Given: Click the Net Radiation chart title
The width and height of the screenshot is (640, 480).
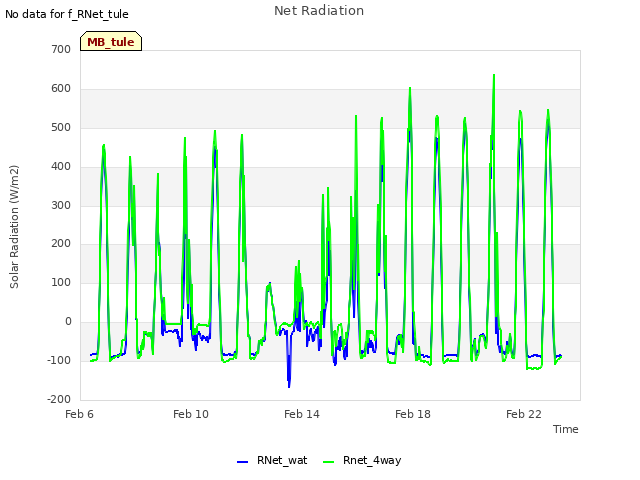Looking at the screenshot, I should (x=319, y=11).
